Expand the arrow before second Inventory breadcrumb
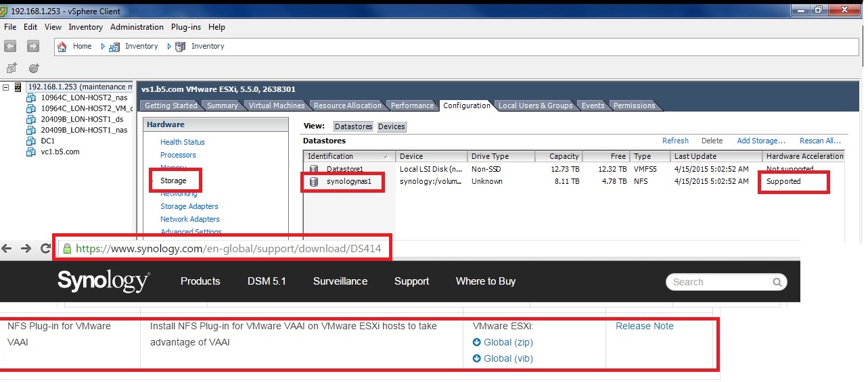The width and height of the screenshot is (868, 382). point(169,46)
